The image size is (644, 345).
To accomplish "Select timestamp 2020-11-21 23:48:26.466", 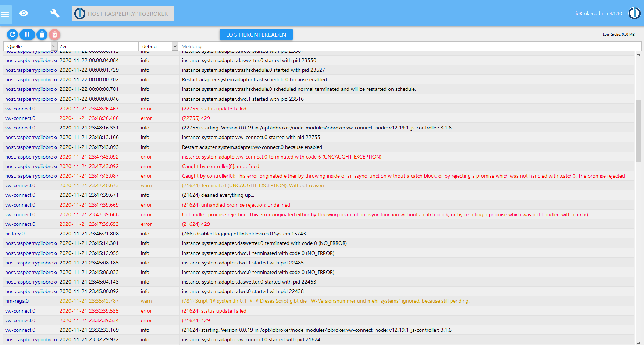I will click(x=89, y=118).
